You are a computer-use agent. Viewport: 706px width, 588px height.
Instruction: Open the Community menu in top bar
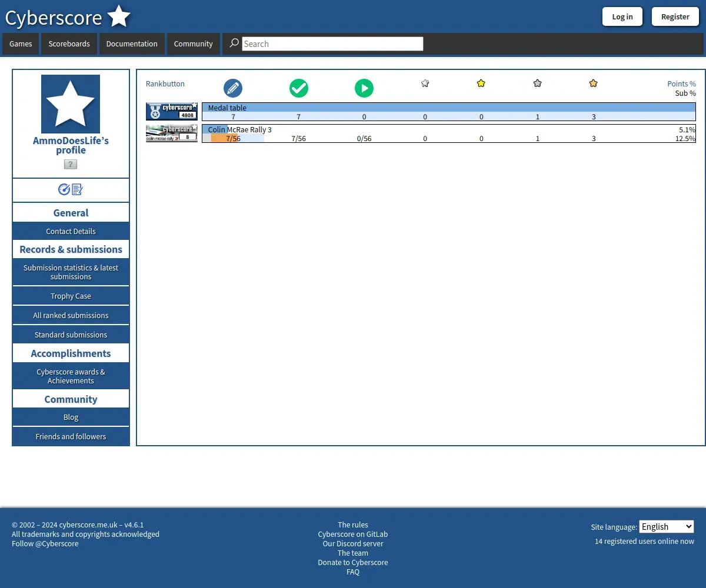coord(193,44)
